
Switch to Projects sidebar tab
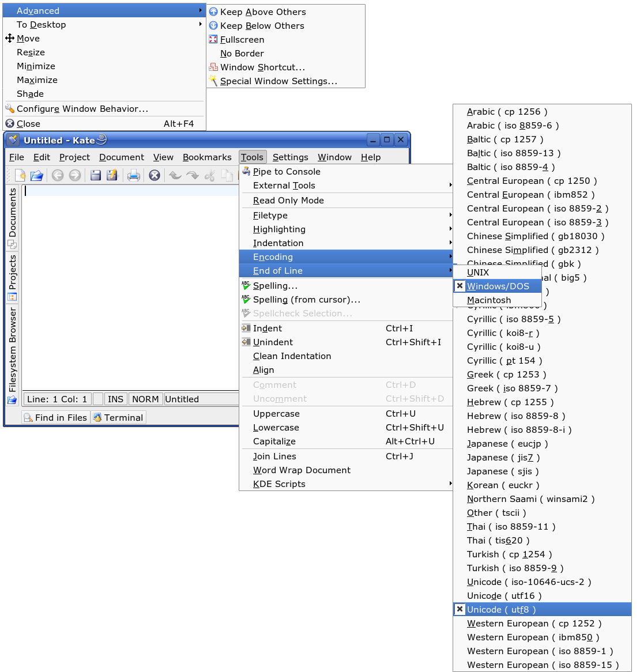pos(12,278)
